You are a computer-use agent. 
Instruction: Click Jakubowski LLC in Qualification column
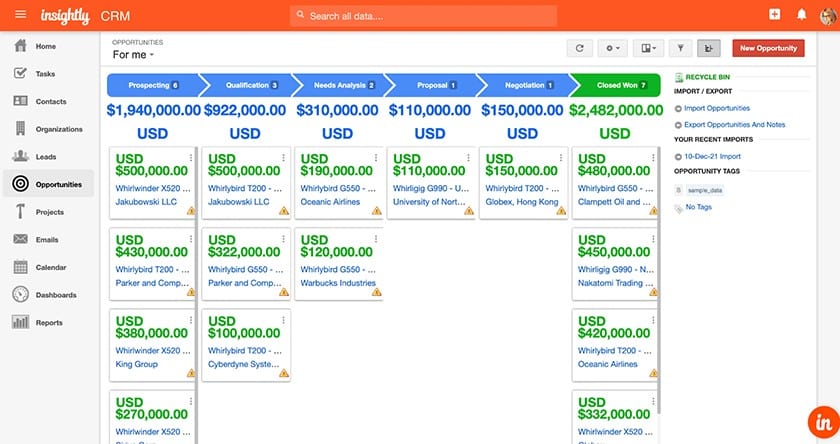pos(238,202)
